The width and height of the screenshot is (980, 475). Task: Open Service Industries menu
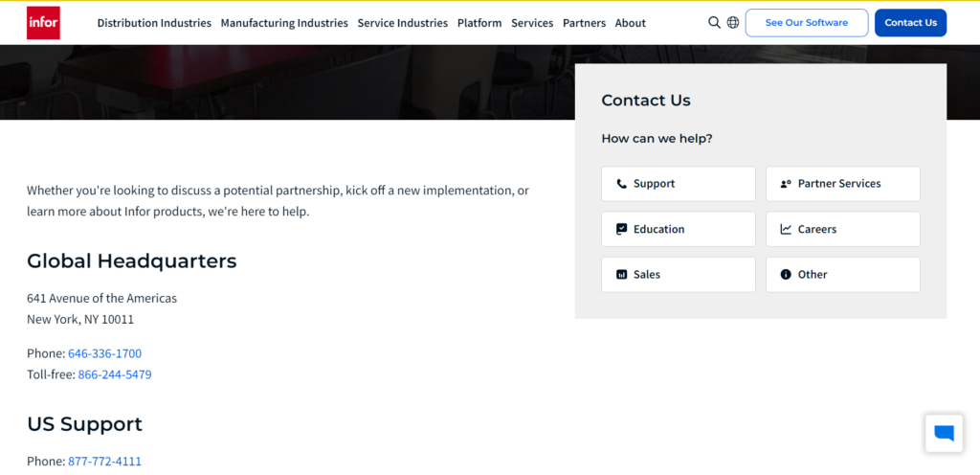403,23
